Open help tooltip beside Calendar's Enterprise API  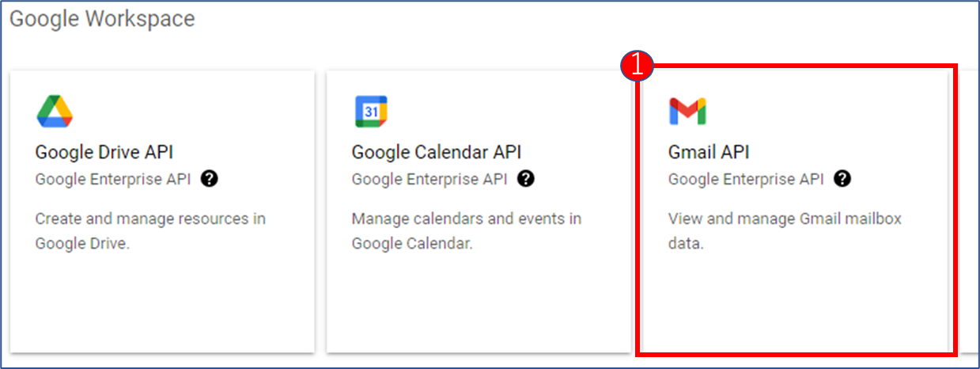pyautogui.click(x=525, y=179)
